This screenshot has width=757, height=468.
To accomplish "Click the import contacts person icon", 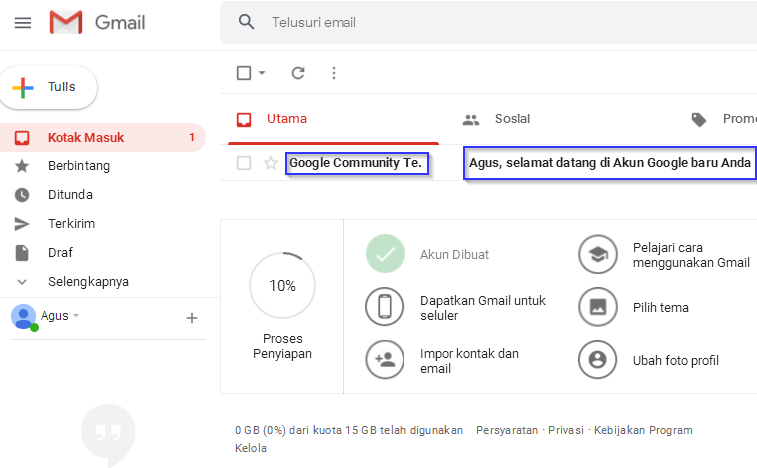I will click(x=385, y=359).
